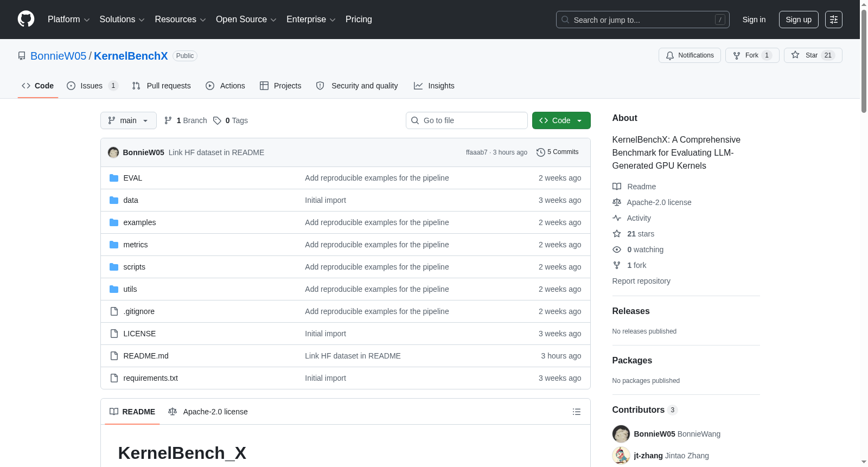Image resolution: width=868 pixels, height=467 pixels.
Task: Open the examples folder
Action: coord(139,222)
